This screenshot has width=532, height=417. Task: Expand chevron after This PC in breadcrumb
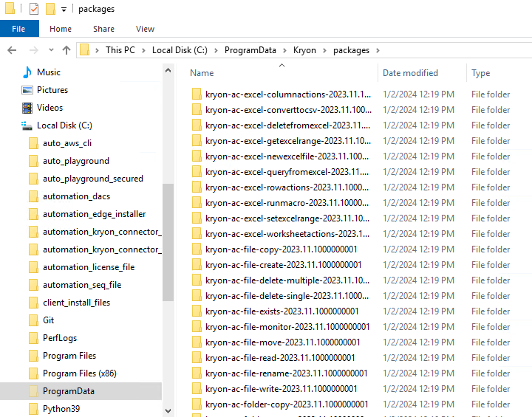click(143, 50)
